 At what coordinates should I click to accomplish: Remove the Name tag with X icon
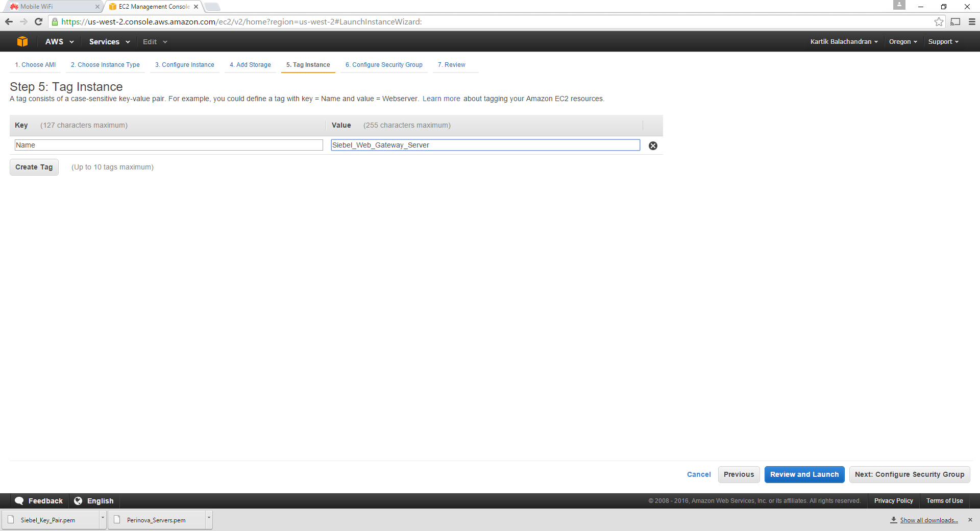coord(653,146)
